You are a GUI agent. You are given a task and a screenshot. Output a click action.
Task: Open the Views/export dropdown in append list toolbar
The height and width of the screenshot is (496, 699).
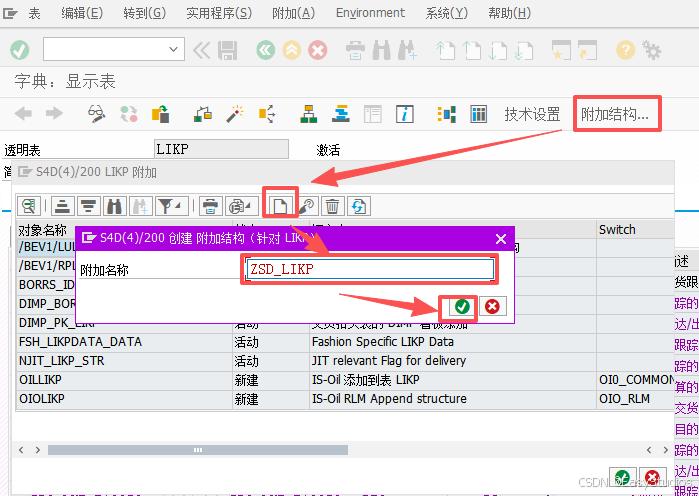coord(241,206)
